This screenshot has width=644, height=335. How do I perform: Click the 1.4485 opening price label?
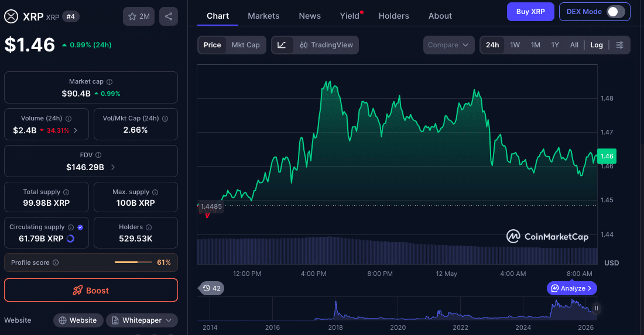click(x=211, y=206)
